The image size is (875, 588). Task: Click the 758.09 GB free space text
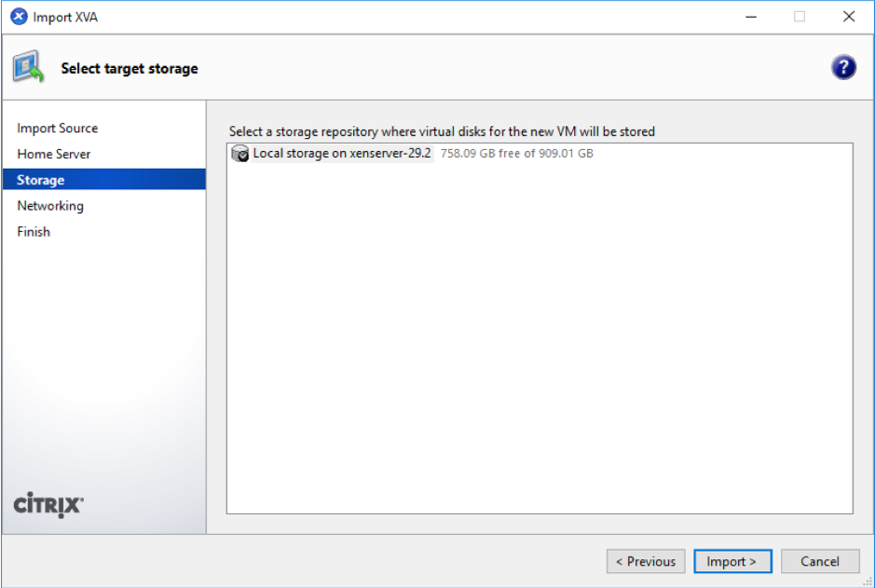tap(517, 154)
